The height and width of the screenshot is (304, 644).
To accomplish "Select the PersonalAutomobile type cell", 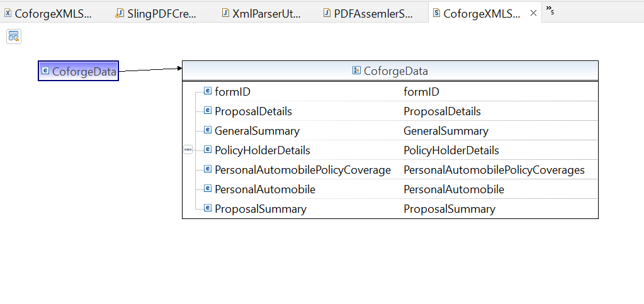I will [454, 189].
